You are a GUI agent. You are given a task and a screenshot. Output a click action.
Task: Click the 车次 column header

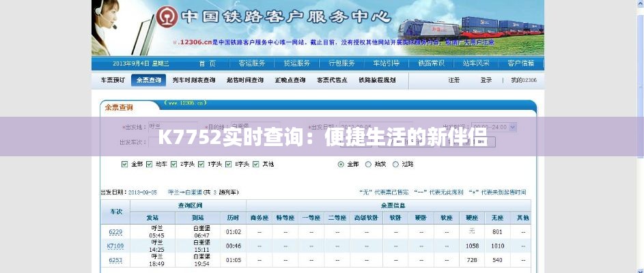116,212
